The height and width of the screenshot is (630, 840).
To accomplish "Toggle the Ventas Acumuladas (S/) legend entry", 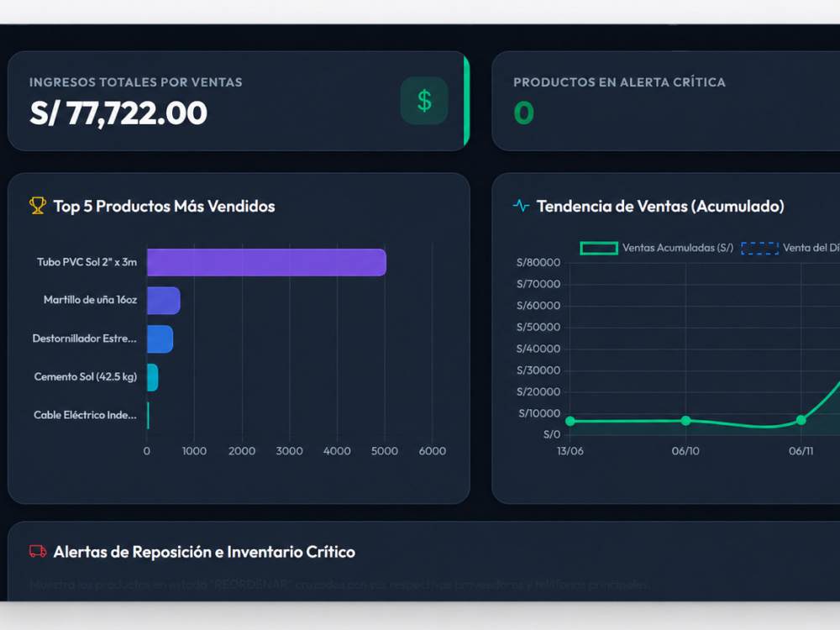I will point(657,248).
